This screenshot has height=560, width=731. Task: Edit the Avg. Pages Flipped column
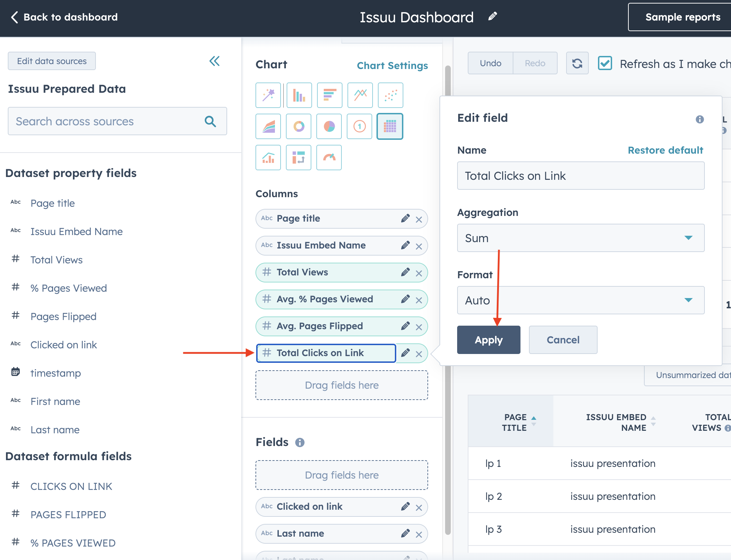tap(405, 326)
